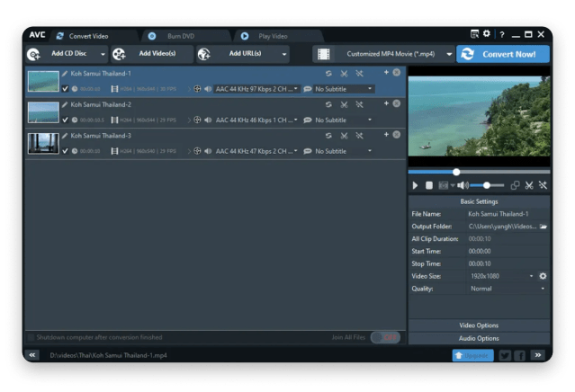
Task: Open the help question mark icon
Action: (x=502, y=35)
